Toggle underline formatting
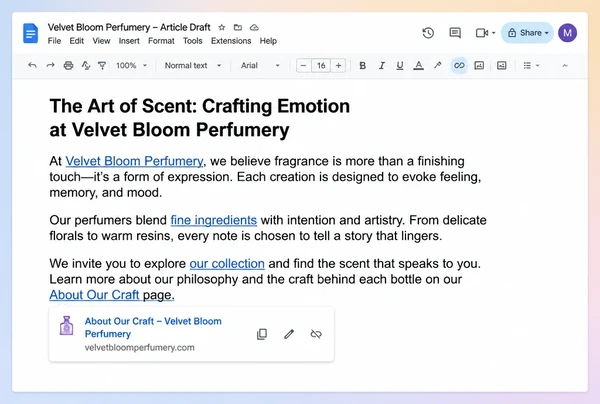 (400, 65)
